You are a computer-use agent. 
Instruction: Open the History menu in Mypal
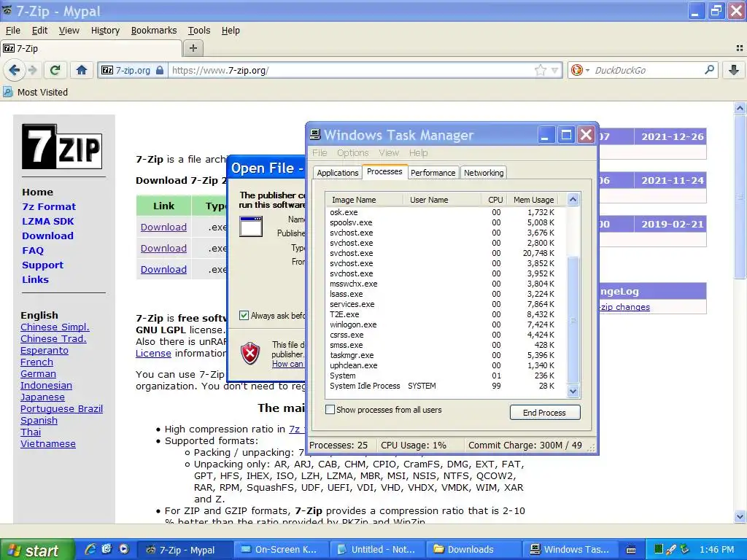coord(105,31)
